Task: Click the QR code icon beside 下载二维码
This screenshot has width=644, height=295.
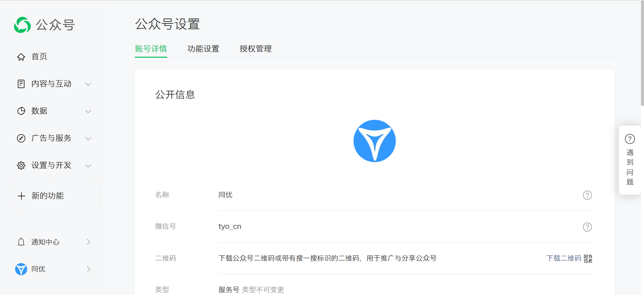Action: click(x=588, y=258)
